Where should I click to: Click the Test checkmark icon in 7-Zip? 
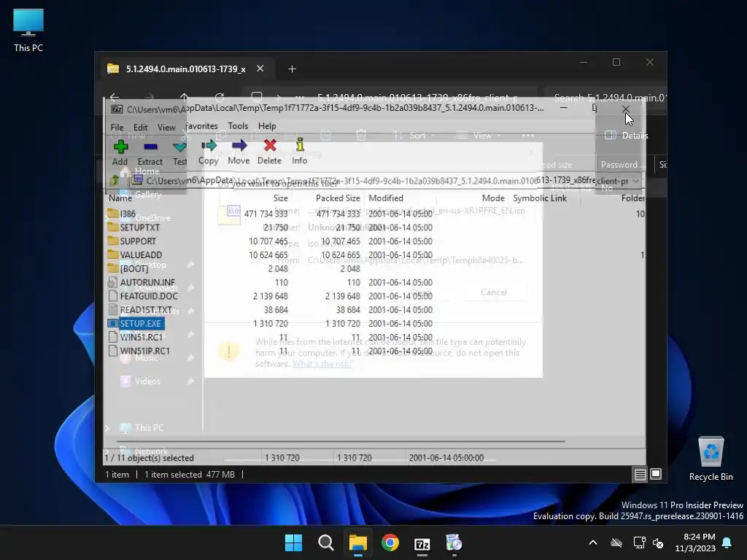point(179,147)
